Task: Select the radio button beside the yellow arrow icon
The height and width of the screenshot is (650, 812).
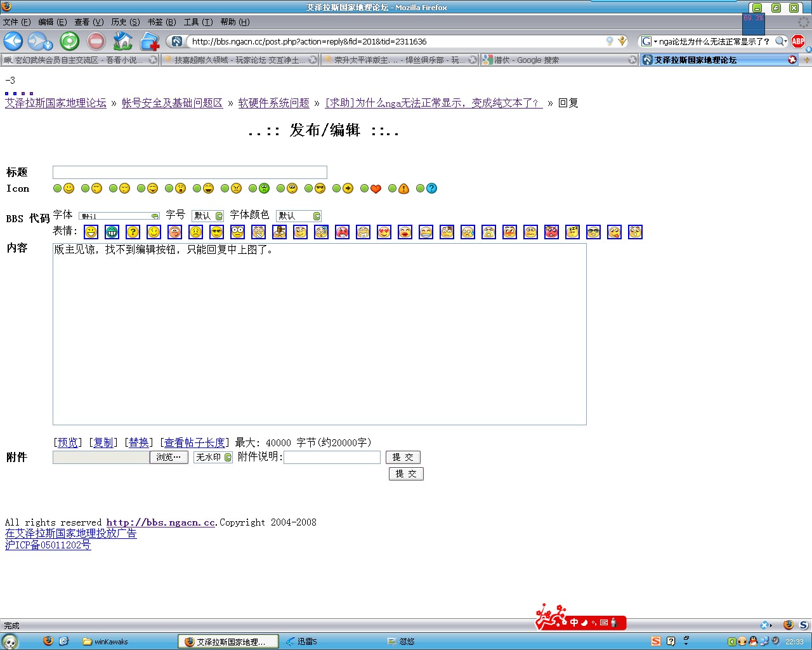Action: 336,189
